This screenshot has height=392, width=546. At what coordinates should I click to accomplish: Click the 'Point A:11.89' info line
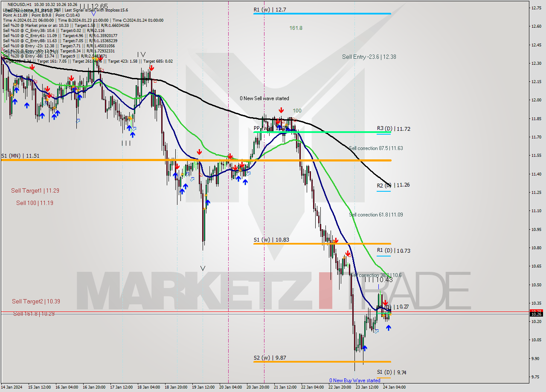click(15, 15)
